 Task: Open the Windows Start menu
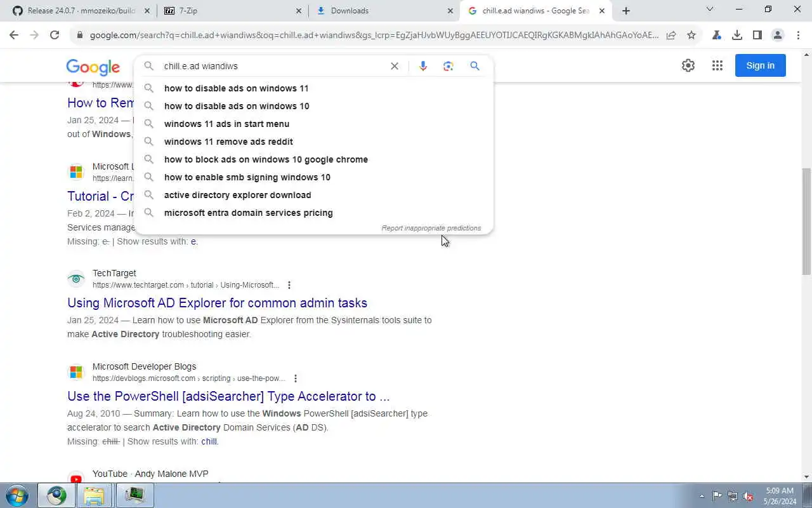pyautogui.click(x=17, y=495)
